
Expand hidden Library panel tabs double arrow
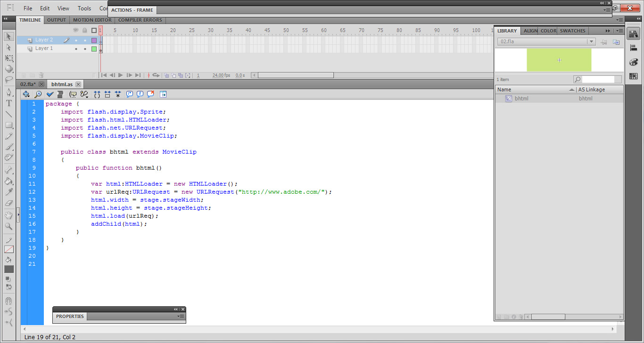[x=608, y=31]
